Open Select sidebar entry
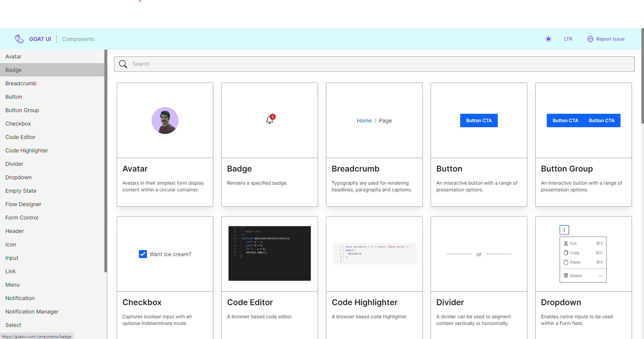The height and width of the screenshot is (339, 644). pos(52,325)
